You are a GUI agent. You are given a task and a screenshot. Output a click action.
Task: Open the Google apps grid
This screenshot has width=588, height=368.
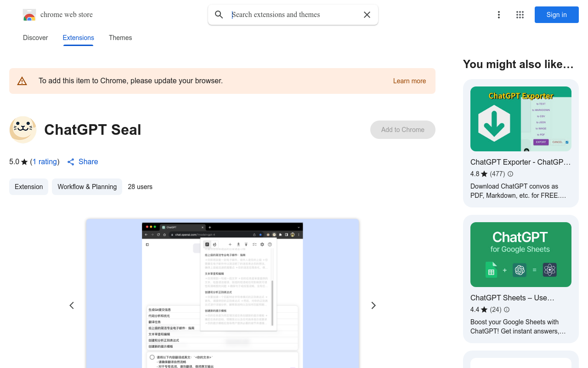(x=520, y=15)
